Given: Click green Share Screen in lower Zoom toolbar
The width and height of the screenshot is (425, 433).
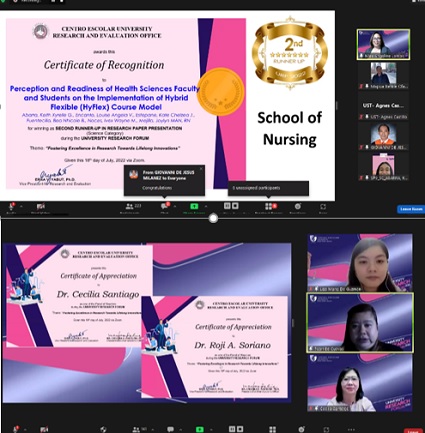Looking at the screenshot, I should click(200, 429).
